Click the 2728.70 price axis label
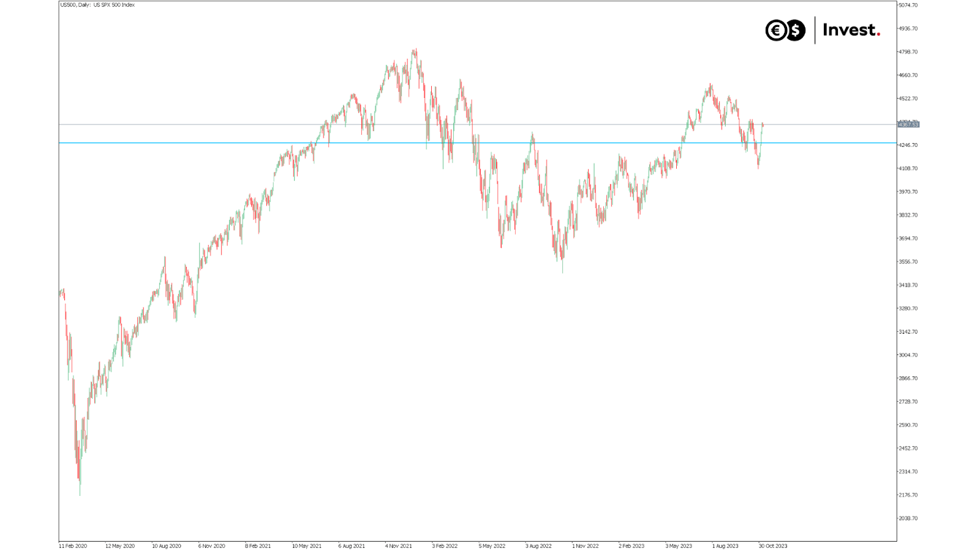980x551 pixels. click(908, 402)
